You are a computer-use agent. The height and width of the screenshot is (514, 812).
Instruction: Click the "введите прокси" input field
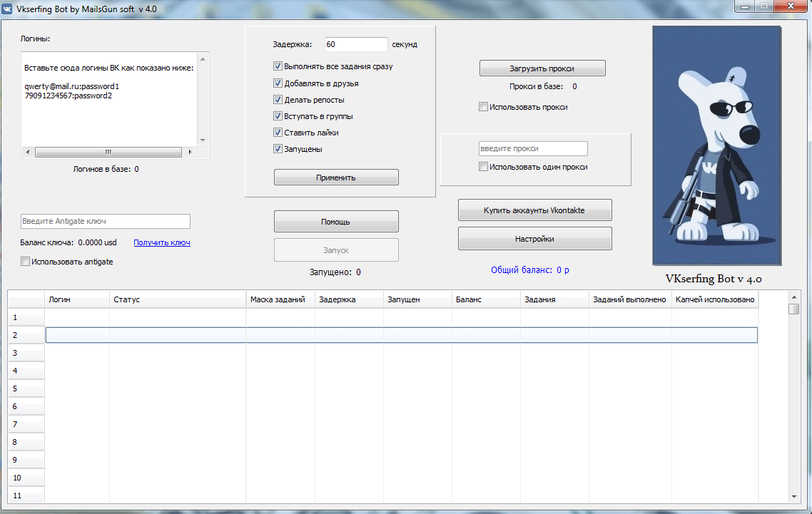tap(534, 148)
